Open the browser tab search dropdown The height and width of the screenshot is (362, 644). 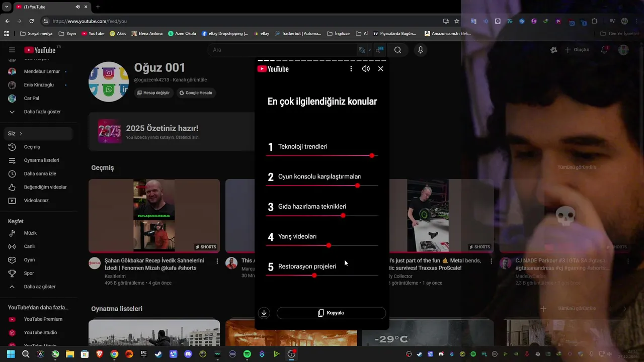[x=7, y=7]
